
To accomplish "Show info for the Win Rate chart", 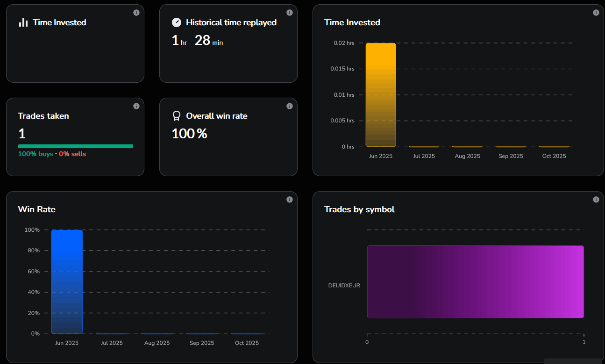I will pos(290,200).
